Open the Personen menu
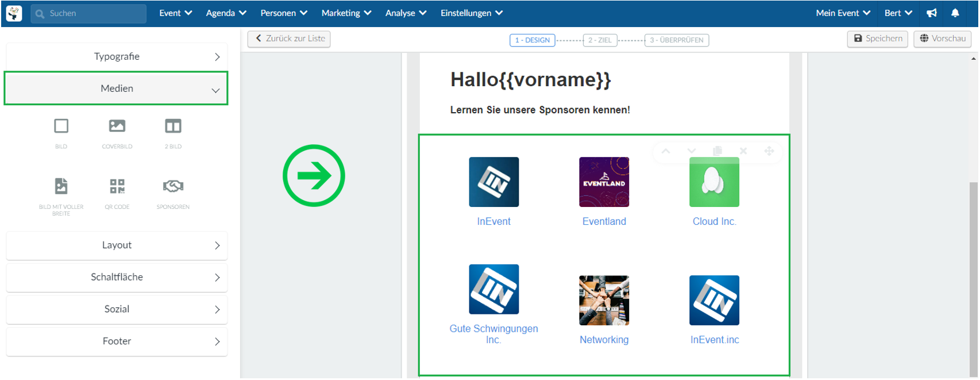The width and height of the screenshot is (980, 380). point(284,13)
